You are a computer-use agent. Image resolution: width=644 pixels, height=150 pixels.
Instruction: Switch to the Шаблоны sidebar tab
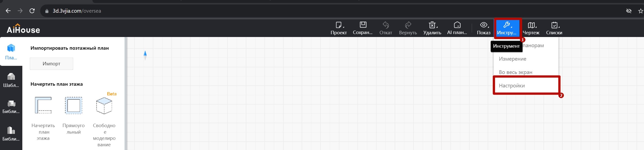pos(11,80)
